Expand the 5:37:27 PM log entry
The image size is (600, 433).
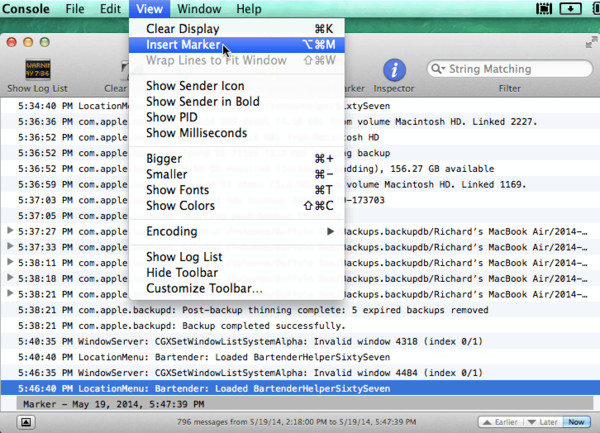click(10, 230)
